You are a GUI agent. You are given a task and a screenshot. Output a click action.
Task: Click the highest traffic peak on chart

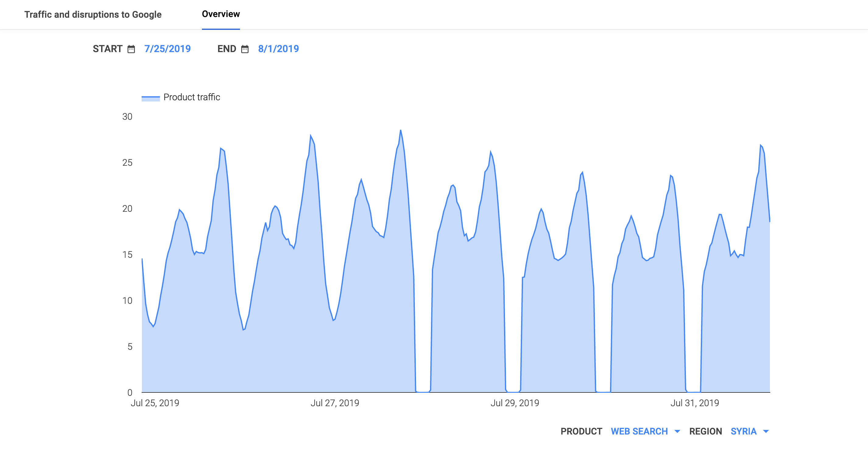tap(400, 130)
